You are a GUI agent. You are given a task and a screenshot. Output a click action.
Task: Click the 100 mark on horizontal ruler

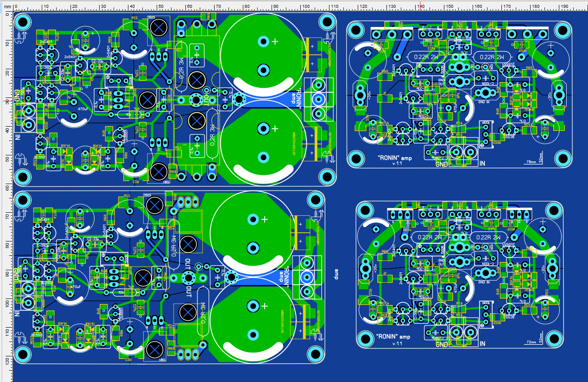(306, 7)
